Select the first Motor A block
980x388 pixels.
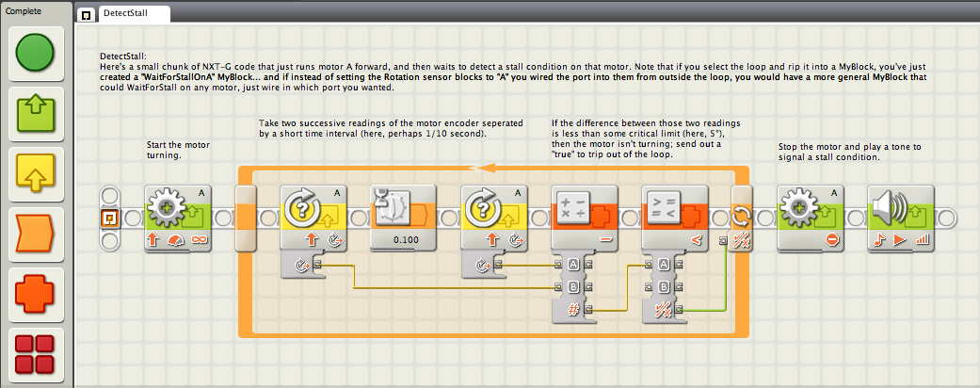(178, 218)
